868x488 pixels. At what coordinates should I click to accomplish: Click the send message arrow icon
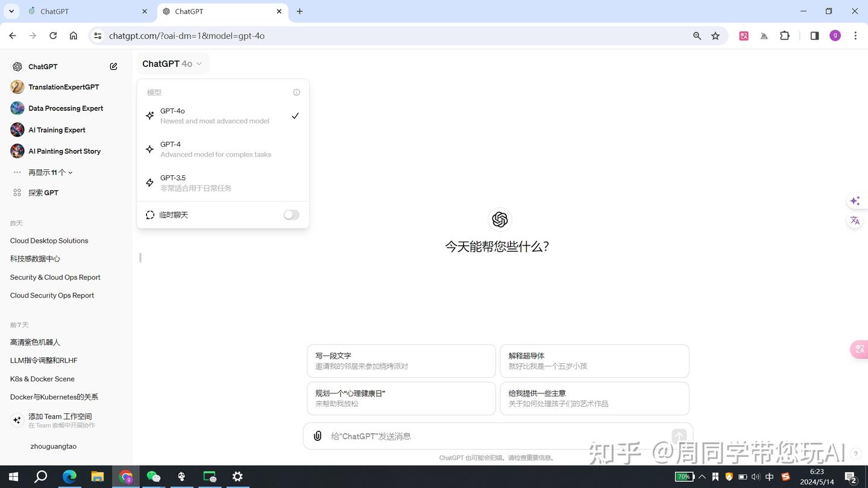pos(678,436)
